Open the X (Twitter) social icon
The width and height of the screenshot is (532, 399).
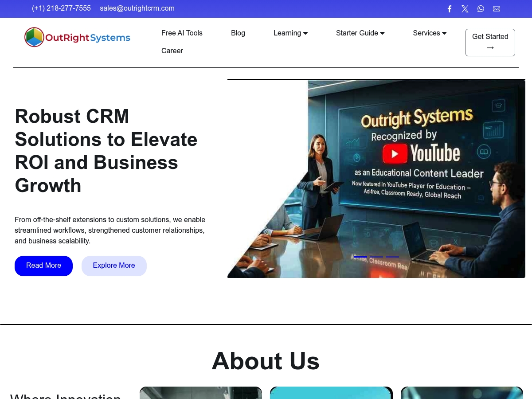coord(465,9)
